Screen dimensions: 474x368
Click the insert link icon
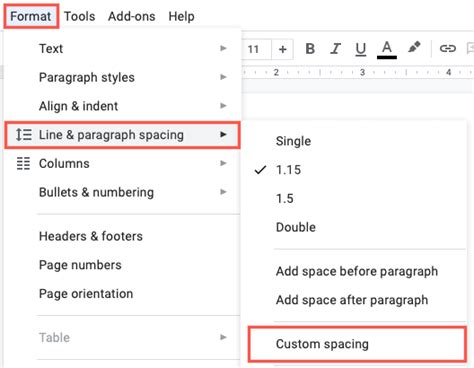447,49
